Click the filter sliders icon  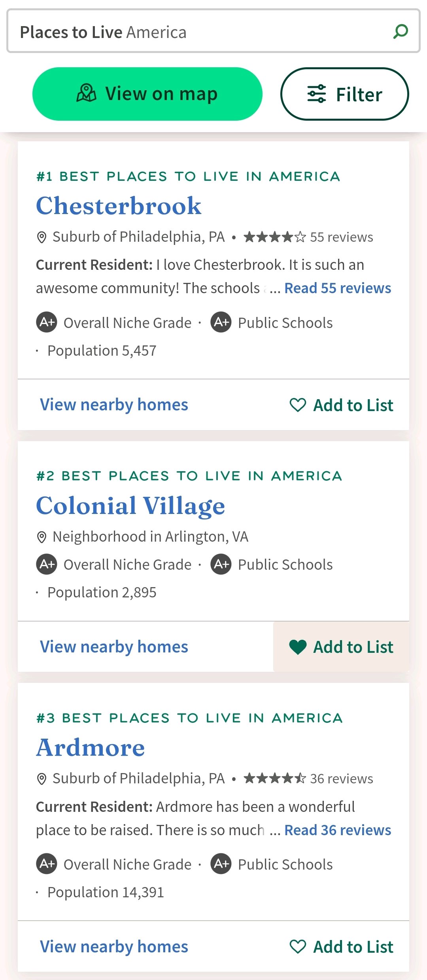point(317,94)
